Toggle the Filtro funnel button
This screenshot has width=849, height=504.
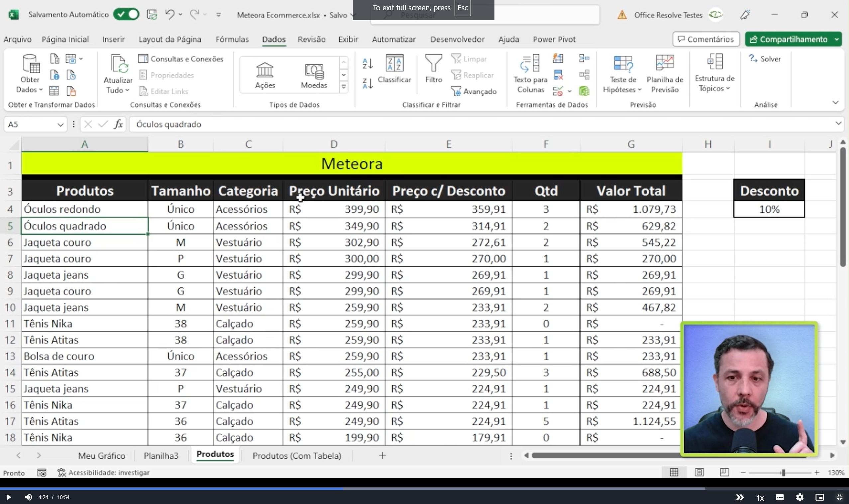434,69
